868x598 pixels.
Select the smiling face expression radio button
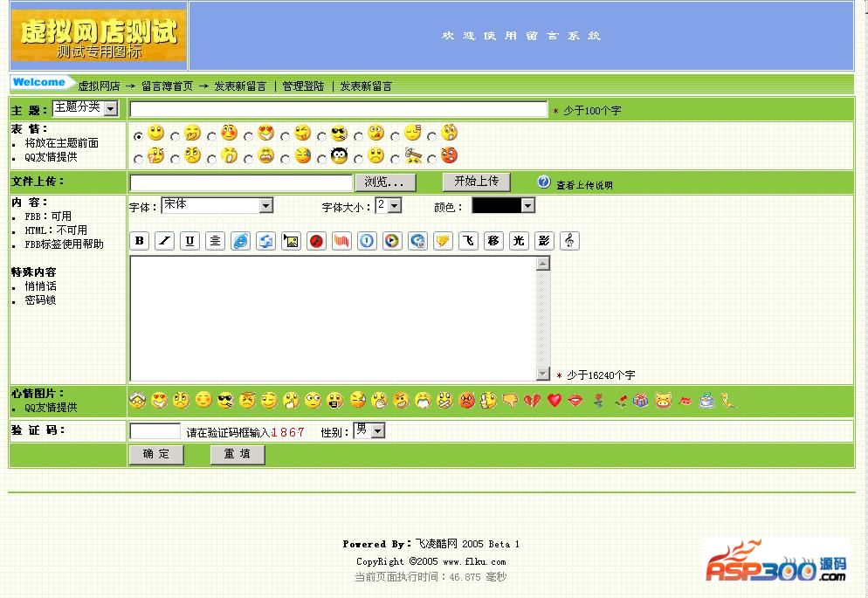tap(138, 135)
